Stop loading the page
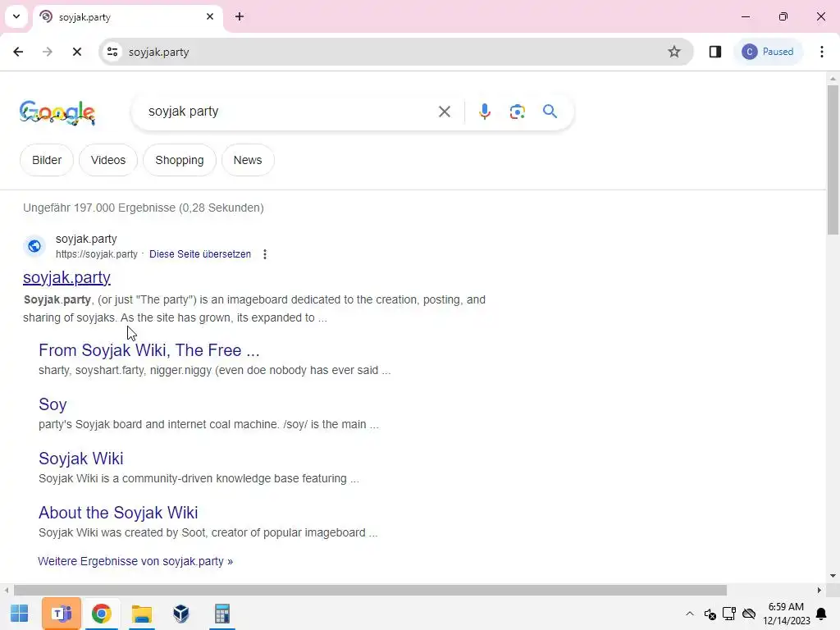This screenshot has height=630, width=840. pyautogui.click(x=76, y=52)
